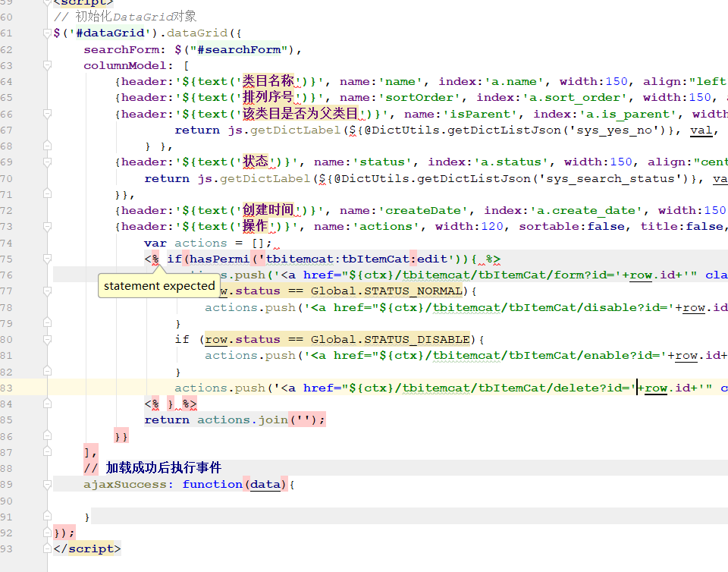Screen dimensions: 728x572
Task: Click fold end marker on line 86
Action: [x=47, y=436]
